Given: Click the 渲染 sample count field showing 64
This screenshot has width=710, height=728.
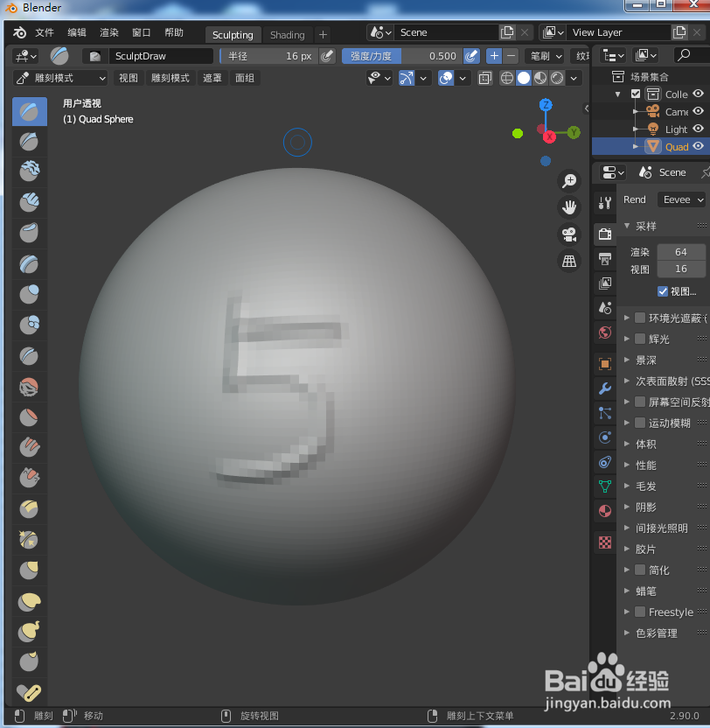Looking at the screenshot, I should click(681, 252).
